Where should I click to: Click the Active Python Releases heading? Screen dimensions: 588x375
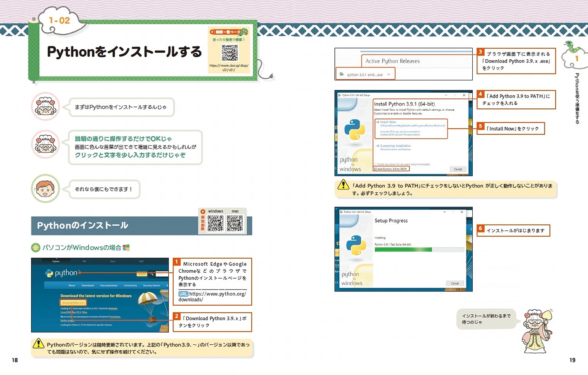click(x=392, y=61)
